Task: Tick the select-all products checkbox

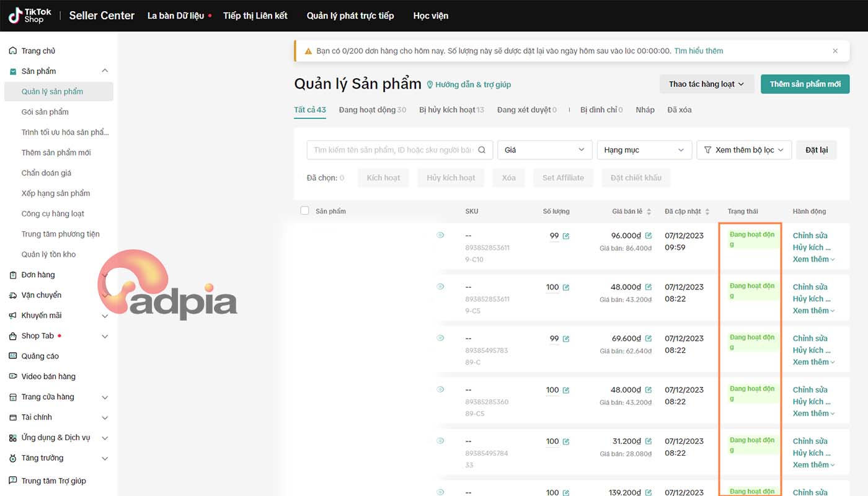Action: (x=304, y=211)
